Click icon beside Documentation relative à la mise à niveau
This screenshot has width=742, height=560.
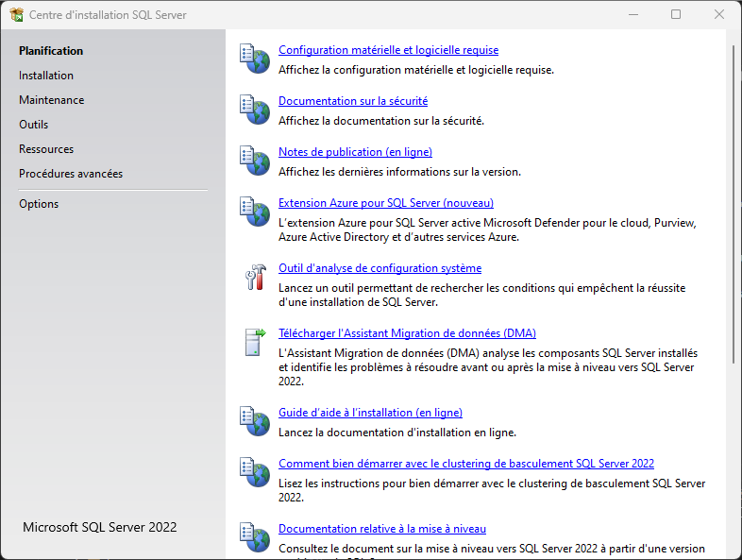[255, 537]
